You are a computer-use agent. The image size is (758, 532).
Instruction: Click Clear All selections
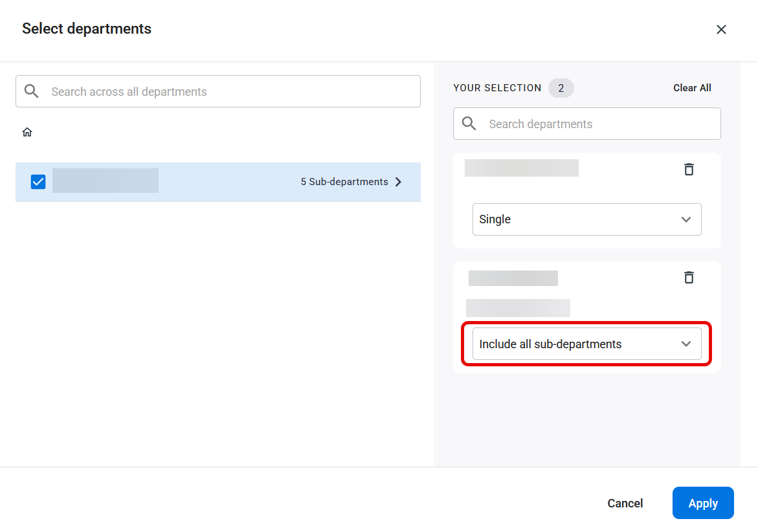click(x=692, y=88)
